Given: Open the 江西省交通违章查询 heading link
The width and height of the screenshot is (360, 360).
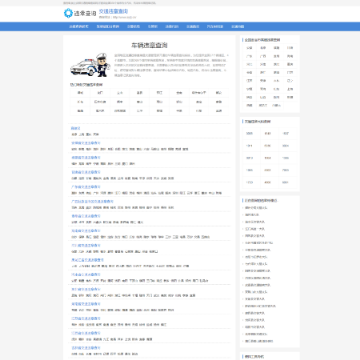Looking at the screenshot, I should pos(86,333).
